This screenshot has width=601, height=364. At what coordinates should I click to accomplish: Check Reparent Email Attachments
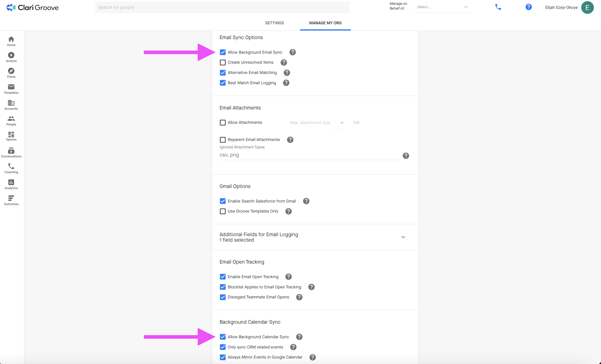click(223, 140)
